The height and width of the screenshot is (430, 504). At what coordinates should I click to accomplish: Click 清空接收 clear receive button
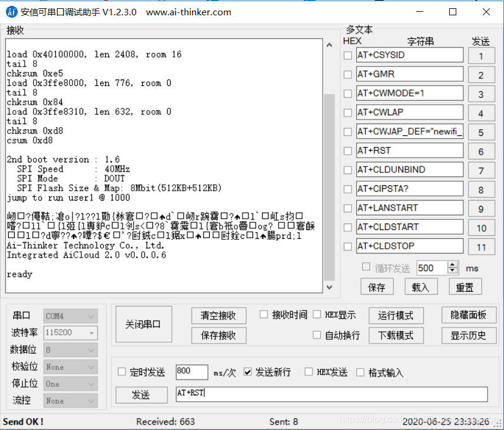pos(218,315)
